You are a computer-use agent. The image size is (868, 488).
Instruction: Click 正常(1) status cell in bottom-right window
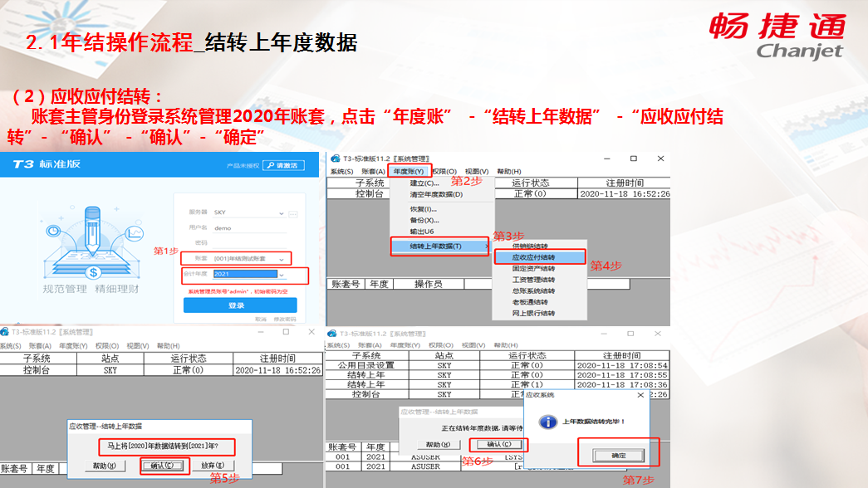[527, 384]
